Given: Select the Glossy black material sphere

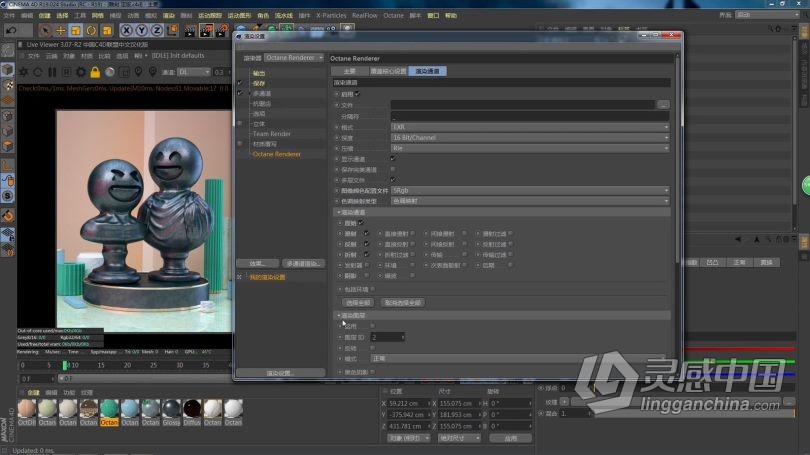Looking at the screenshot, I should tap(171, 409).
